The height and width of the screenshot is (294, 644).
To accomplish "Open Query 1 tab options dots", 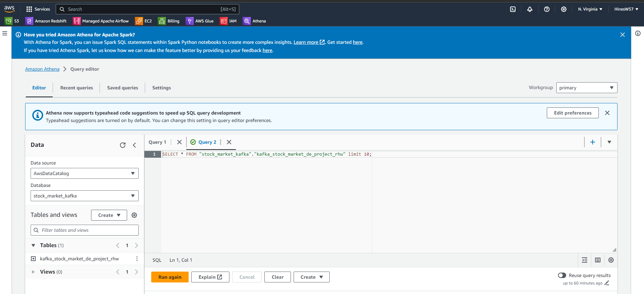I will tap(171, 142).
